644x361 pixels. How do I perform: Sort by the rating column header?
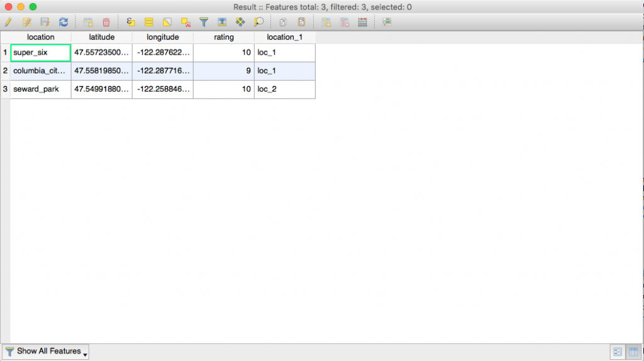point(224,37)
